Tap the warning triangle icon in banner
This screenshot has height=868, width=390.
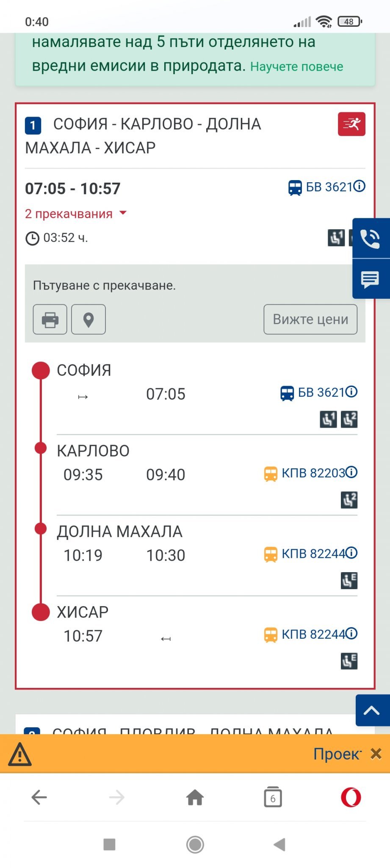(x=20, y=754)
